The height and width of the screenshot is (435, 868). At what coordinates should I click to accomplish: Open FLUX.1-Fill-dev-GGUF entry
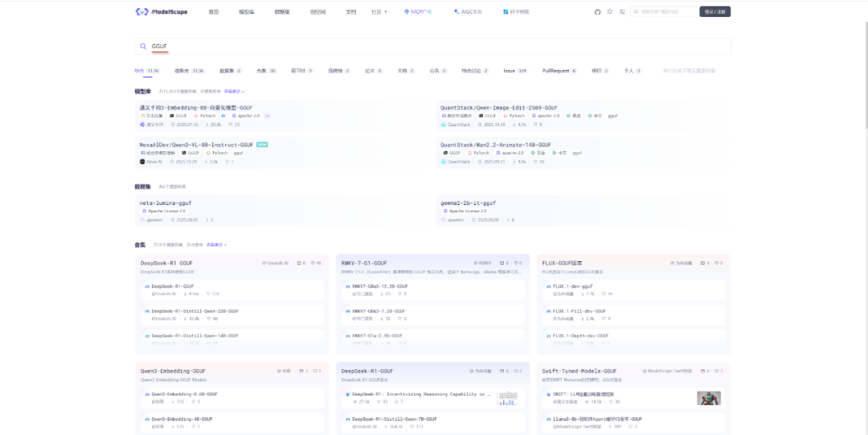(579, 311)
